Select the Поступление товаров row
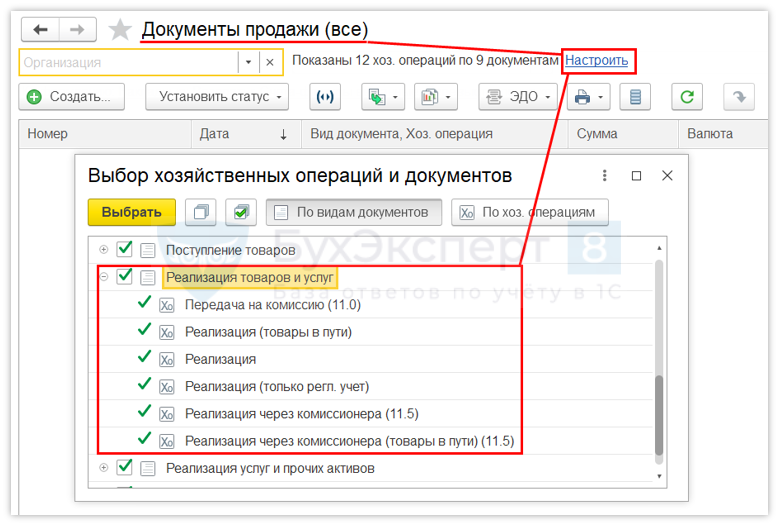This screenshot has height=526, width=779. [x=370, y=250]
